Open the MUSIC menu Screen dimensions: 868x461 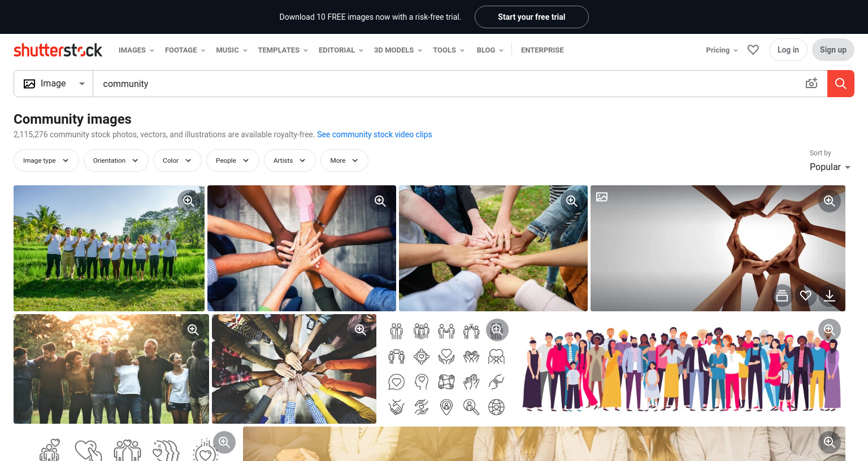tap(232, 50)
